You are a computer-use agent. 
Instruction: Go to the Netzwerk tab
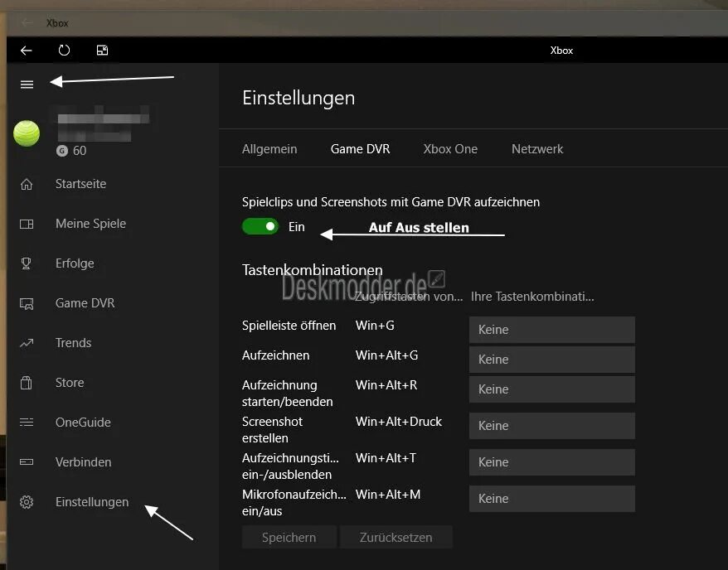pos(537,149)
